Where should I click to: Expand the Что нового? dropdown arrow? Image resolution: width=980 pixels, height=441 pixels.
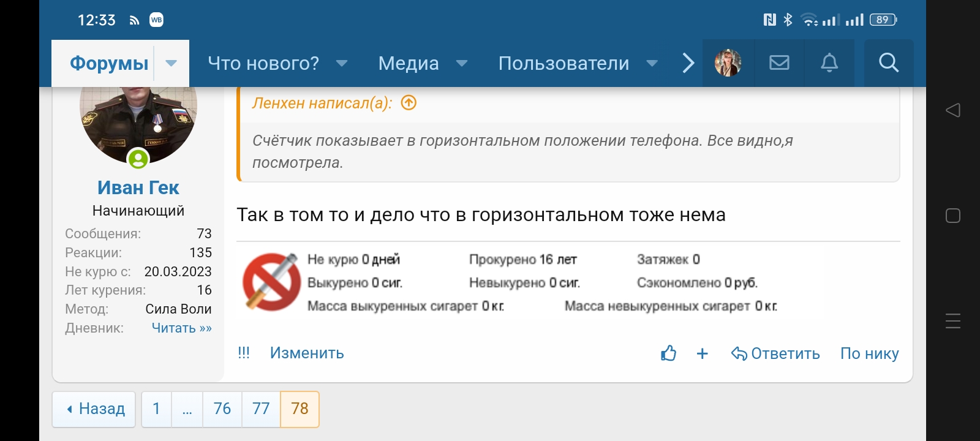pyautogui.click(x=342, y=63)
